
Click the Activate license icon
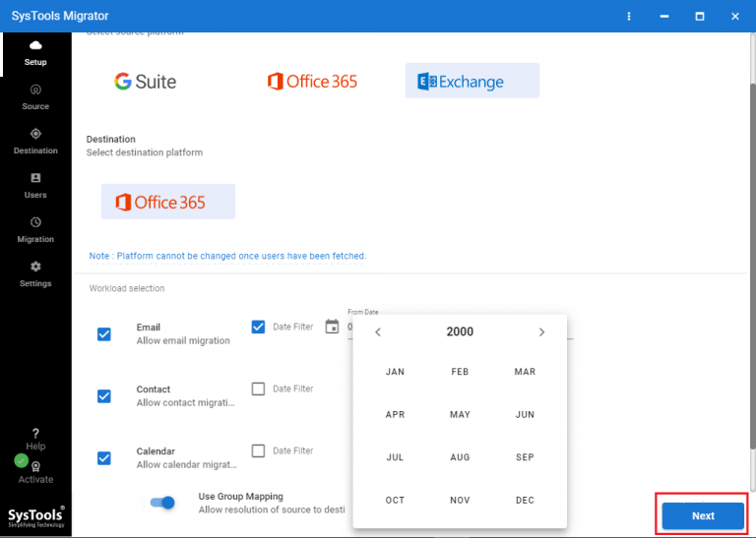(x=35, y=466)
